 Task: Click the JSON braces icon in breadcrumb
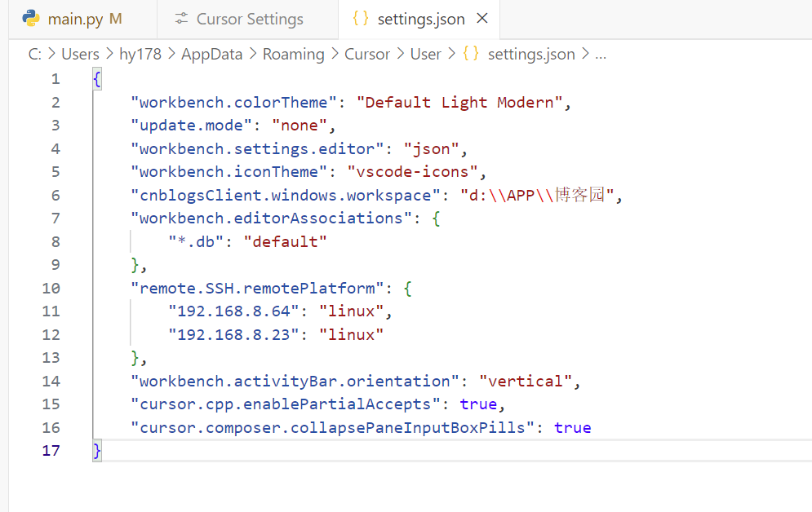(470, 55)
